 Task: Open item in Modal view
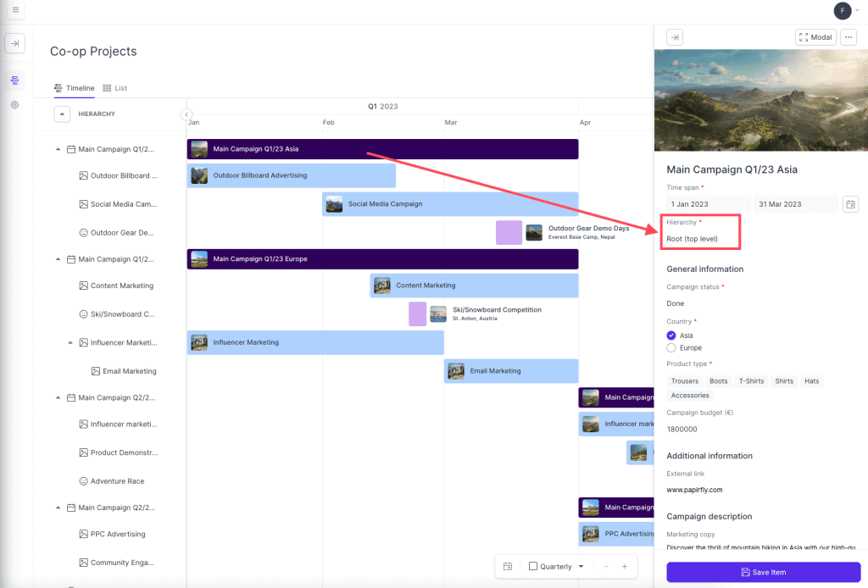815,37
